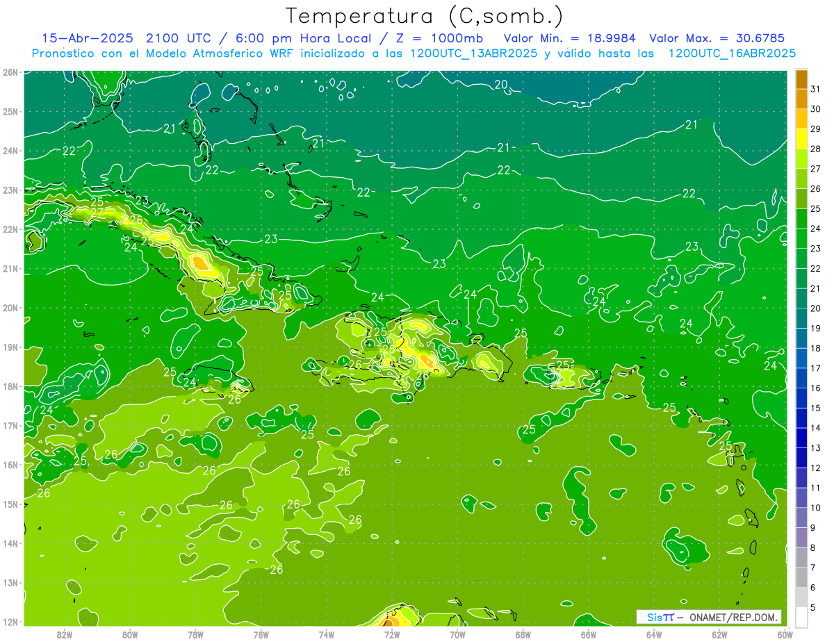Pick the teal legend swatch between 19 and 20

click(x=801, y=318)
